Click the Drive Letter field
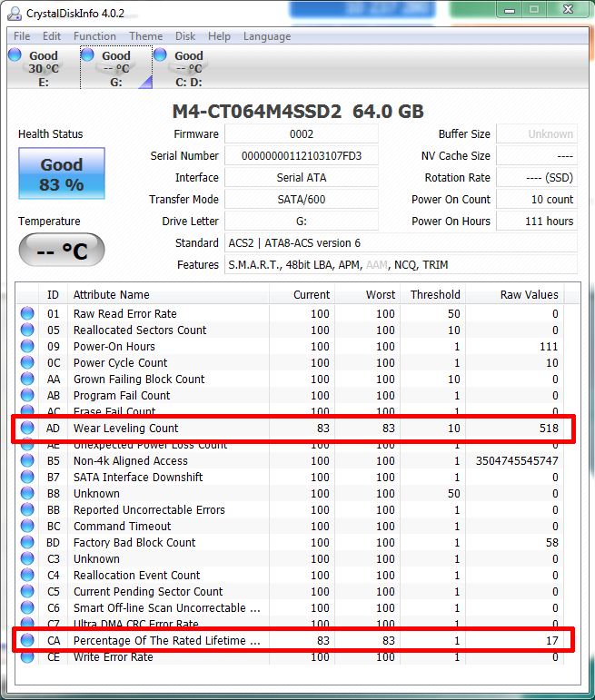 point(302,222)
